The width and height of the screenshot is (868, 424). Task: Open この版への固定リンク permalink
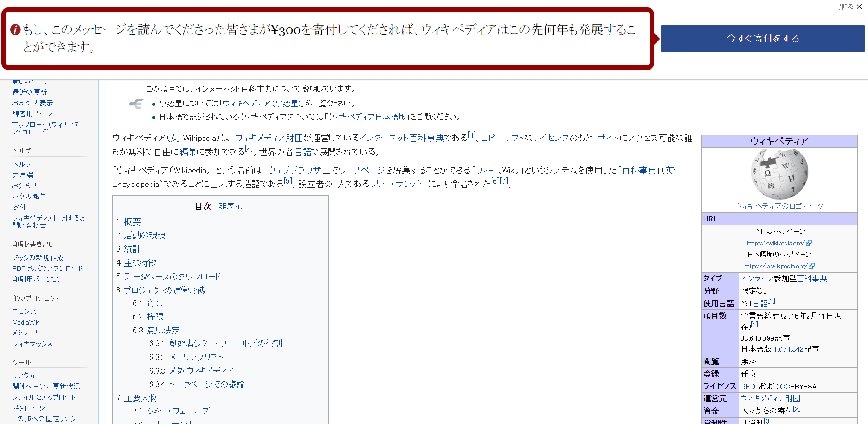click(x=44, y=418)
